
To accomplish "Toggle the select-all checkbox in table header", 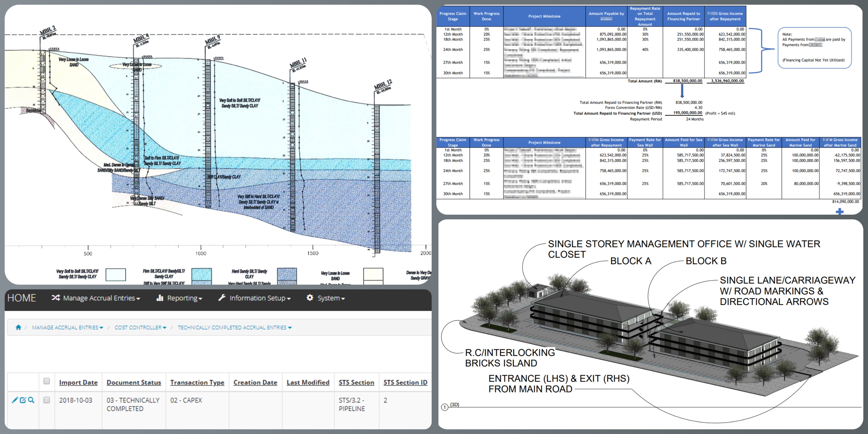I will (47, 381).
